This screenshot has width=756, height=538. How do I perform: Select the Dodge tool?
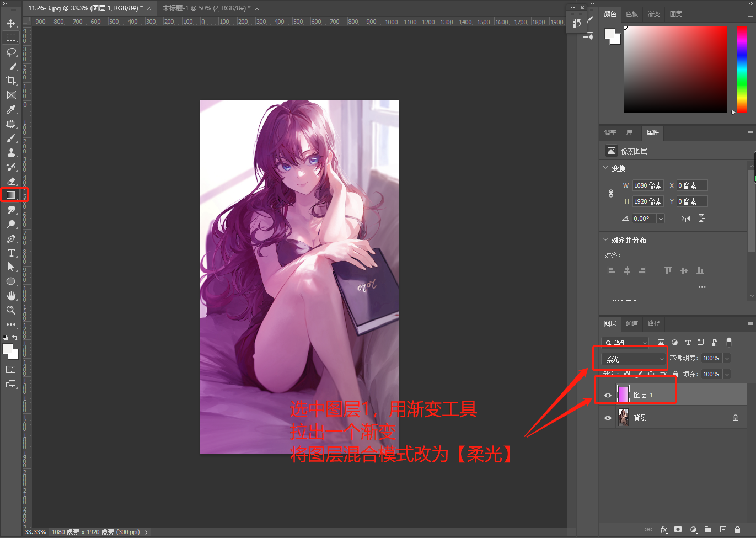tap(11, 224)
